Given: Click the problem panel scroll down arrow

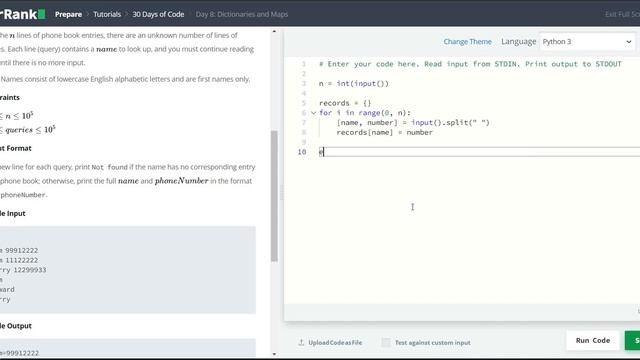Looking at the screenshot, I should coord(274,354).
